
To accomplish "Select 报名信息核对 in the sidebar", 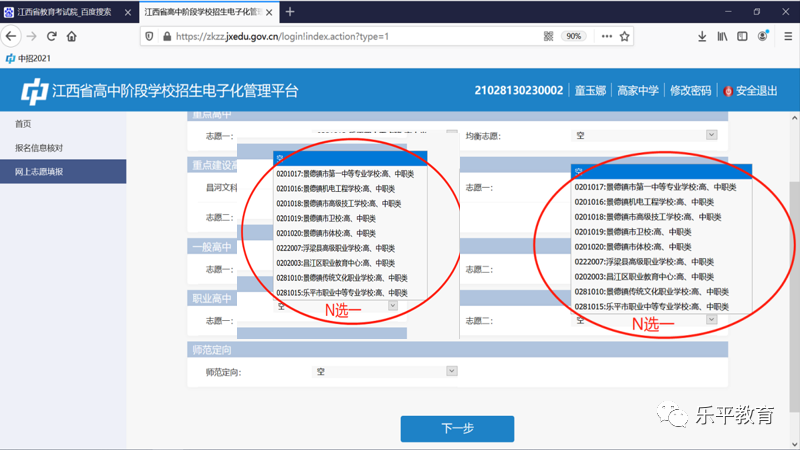I will click(40, 147).
